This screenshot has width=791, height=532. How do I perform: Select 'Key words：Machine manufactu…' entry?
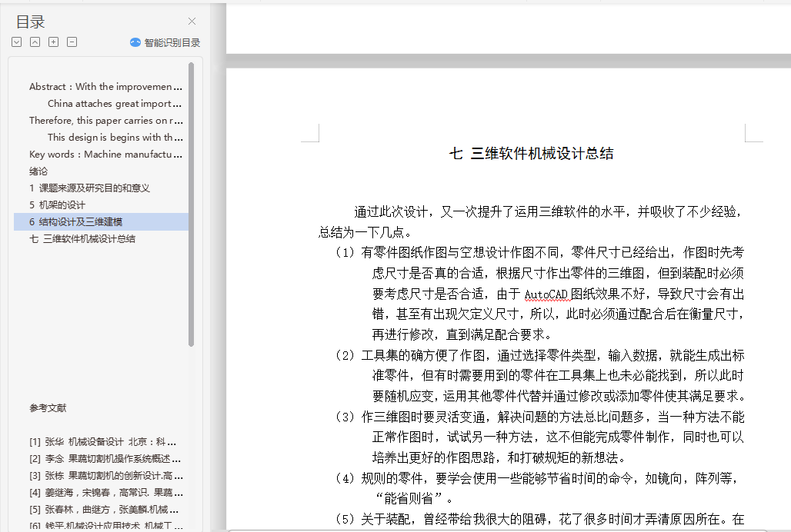coord(105,155)
